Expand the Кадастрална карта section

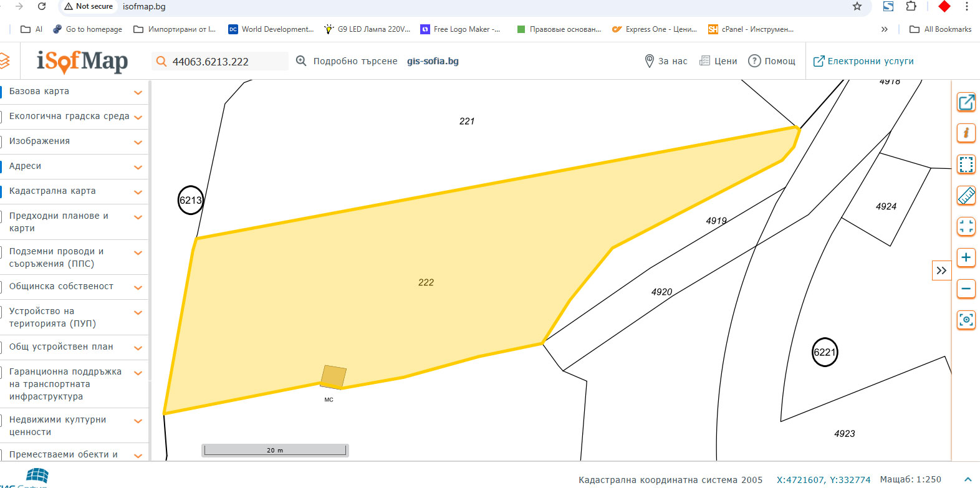click(x=138, y=192)
